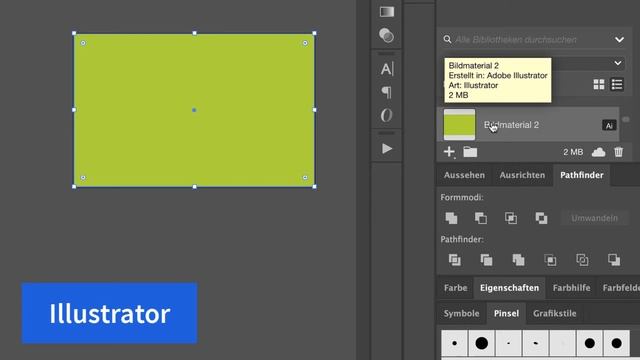The height and width of the screenshot is (360, 640).
Task: Click the Bildmaterial 2 item name
Action: pyautogui.click(x=511, y=125)
